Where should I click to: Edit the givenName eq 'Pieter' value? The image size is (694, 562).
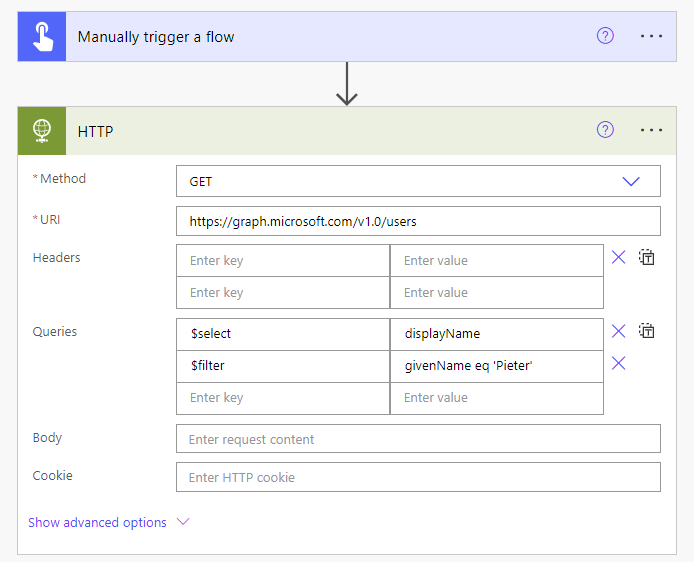(497, 366)
